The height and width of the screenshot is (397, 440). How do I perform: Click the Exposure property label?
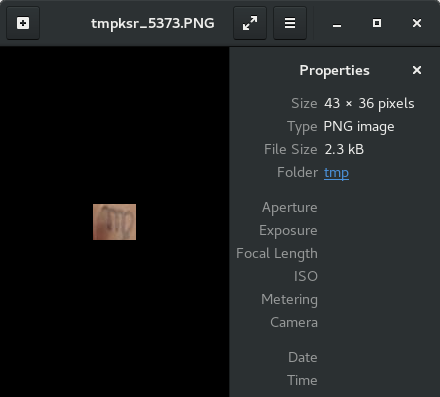click(x=288, y=231)
